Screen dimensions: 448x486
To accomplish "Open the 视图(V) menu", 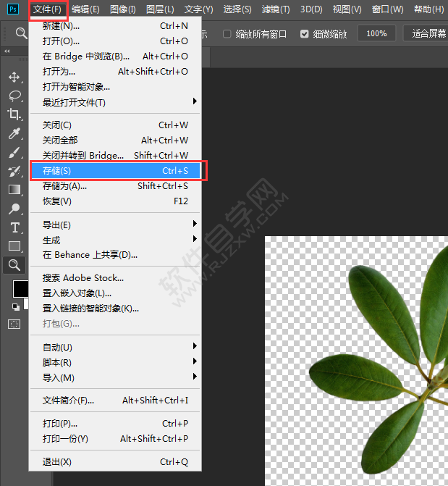I will (347, 9).
